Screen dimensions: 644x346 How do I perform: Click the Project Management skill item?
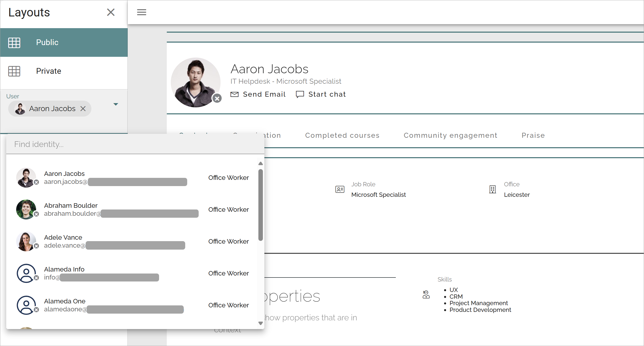[x=478, y=303]
